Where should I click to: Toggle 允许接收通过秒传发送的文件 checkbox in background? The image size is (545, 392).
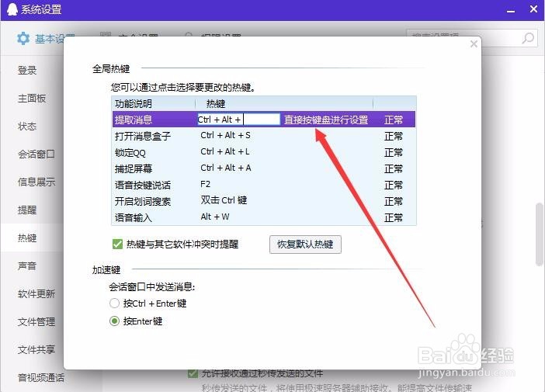click(193, 373)
